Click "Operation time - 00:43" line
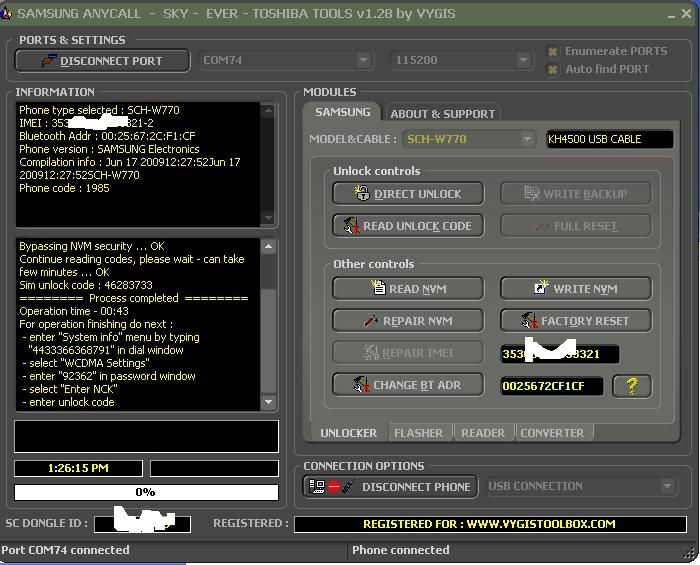Screen dimensions: 700x565 tap(74, 311)
